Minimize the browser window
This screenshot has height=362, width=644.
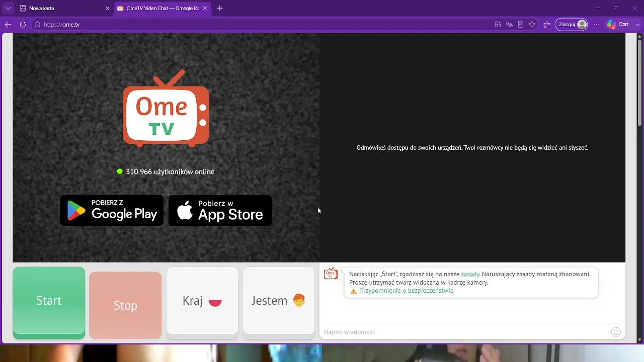click(597, 8)
